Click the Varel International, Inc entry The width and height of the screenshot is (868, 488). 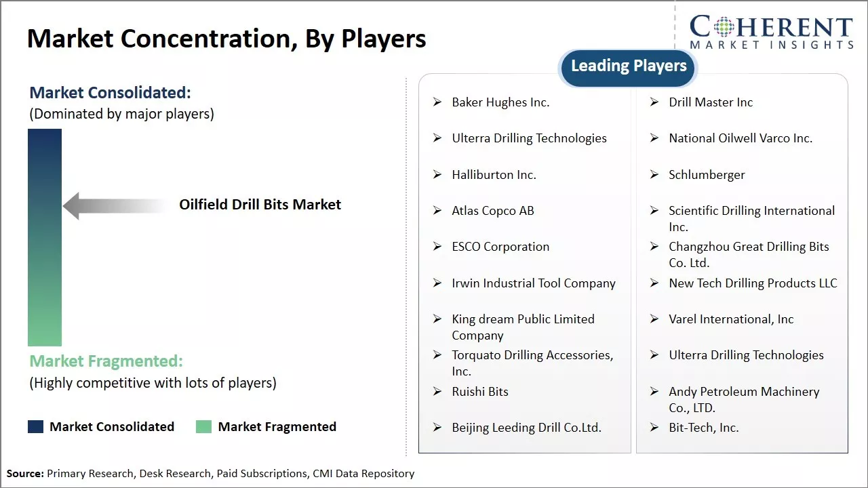(x=731, y=319)
